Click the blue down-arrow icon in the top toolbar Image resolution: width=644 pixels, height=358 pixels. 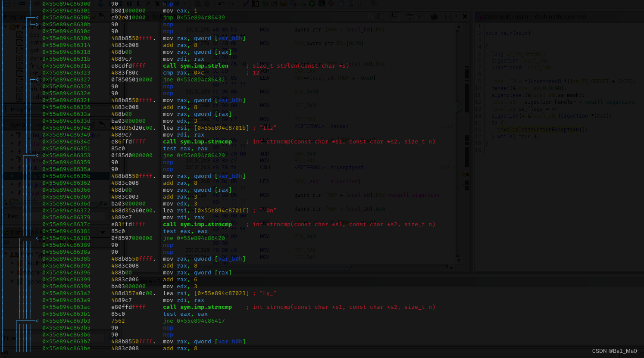point(100,3)
